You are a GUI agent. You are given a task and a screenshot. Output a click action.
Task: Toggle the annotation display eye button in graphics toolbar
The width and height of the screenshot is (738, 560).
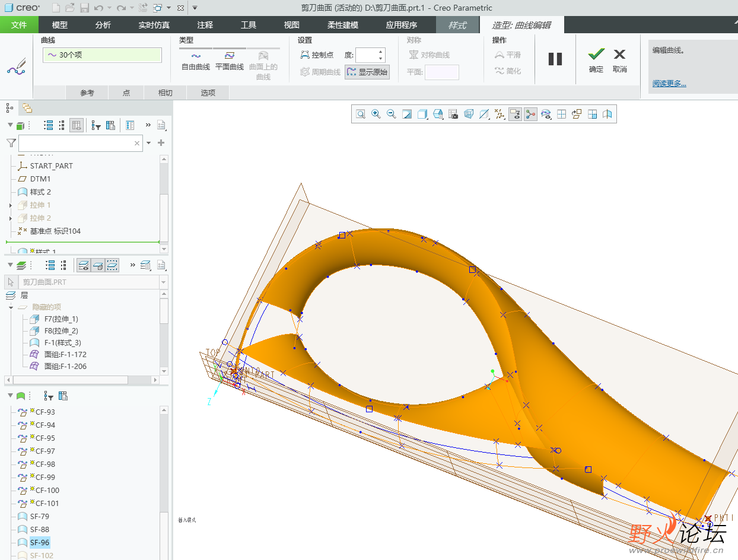(x=515, y=114)
